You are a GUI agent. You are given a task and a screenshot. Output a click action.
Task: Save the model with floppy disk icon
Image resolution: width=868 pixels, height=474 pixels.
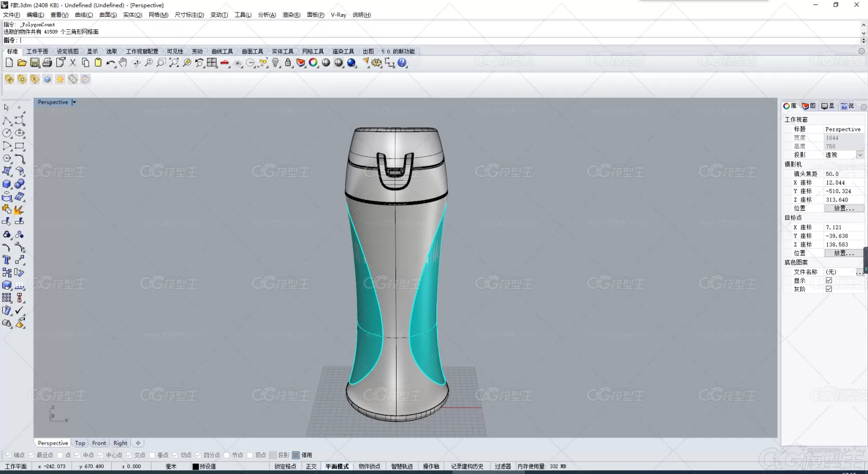[35, 63]
